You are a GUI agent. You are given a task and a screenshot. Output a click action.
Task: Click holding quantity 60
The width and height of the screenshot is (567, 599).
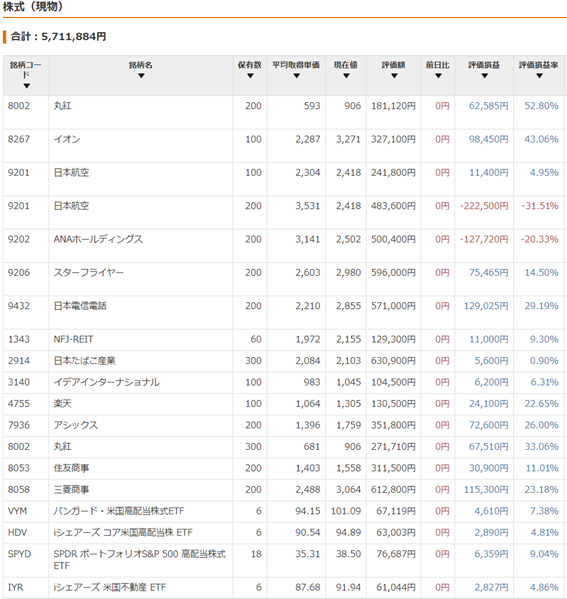(x=256, y=339)
